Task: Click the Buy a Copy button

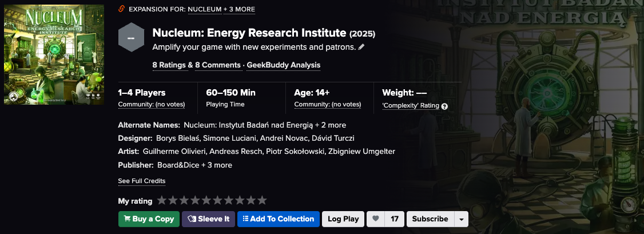Action: click(149, 219)
